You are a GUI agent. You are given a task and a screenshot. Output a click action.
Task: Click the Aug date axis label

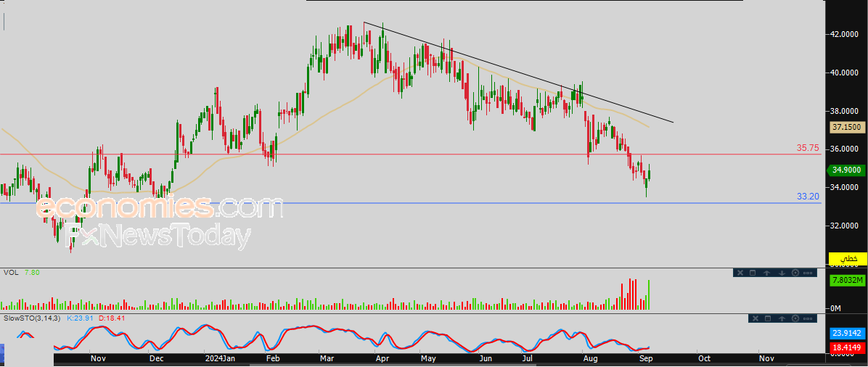coord(590,359)
